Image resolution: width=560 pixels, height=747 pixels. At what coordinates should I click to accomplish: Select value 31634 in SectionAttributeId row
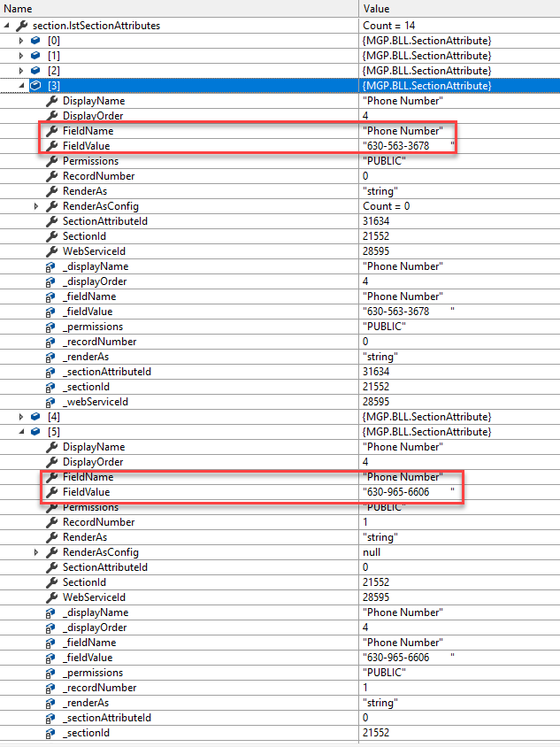click(x=376, y=221)
